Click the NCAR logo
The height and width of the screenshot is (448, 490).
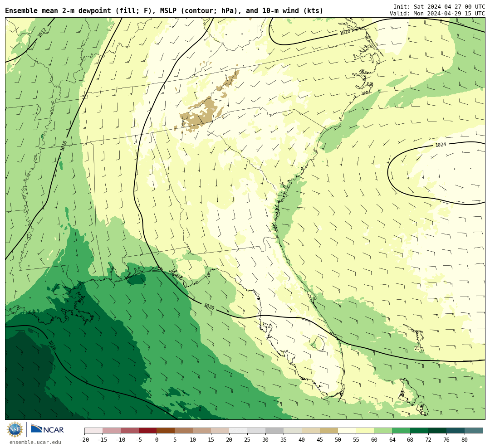tap(47, 429)
